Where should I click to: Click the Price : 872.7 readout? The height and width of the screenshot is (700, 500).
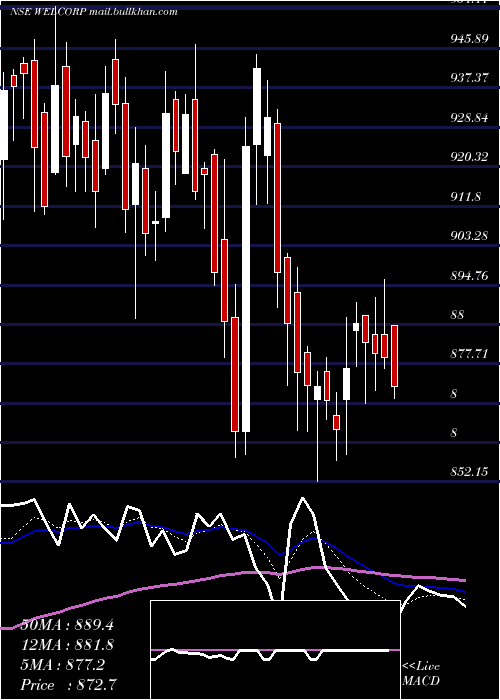[70, 684]
